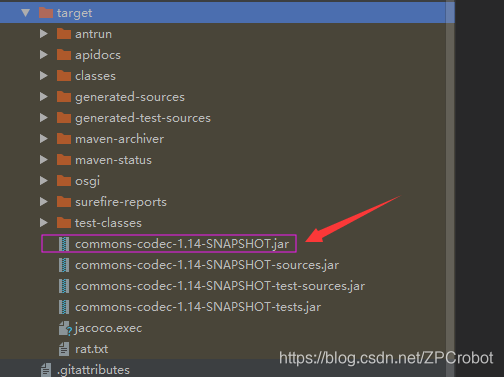
Task: Click the target folder icon
Action: pyautogui.click(x=46, y=13)
